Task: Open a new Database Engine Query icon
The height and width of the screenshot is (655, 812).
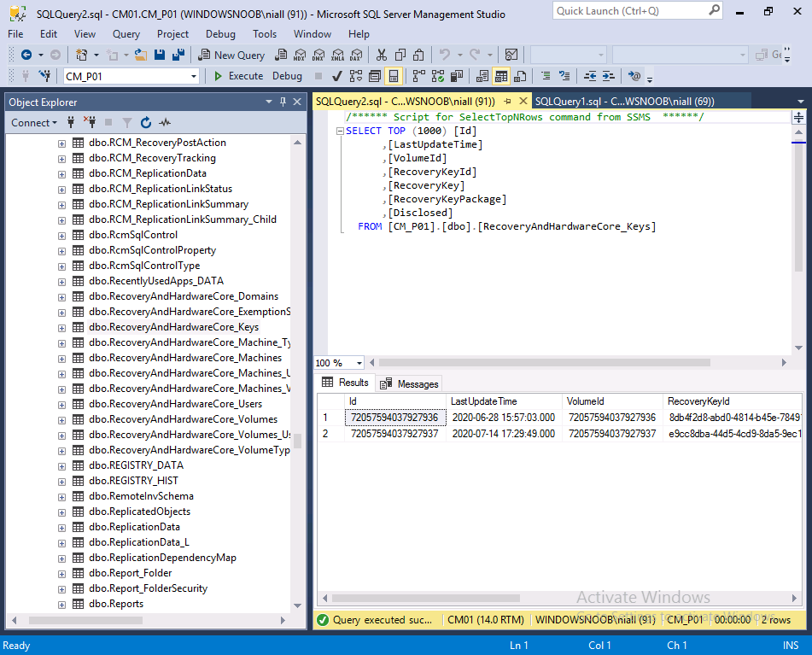Action: [281, 55]
